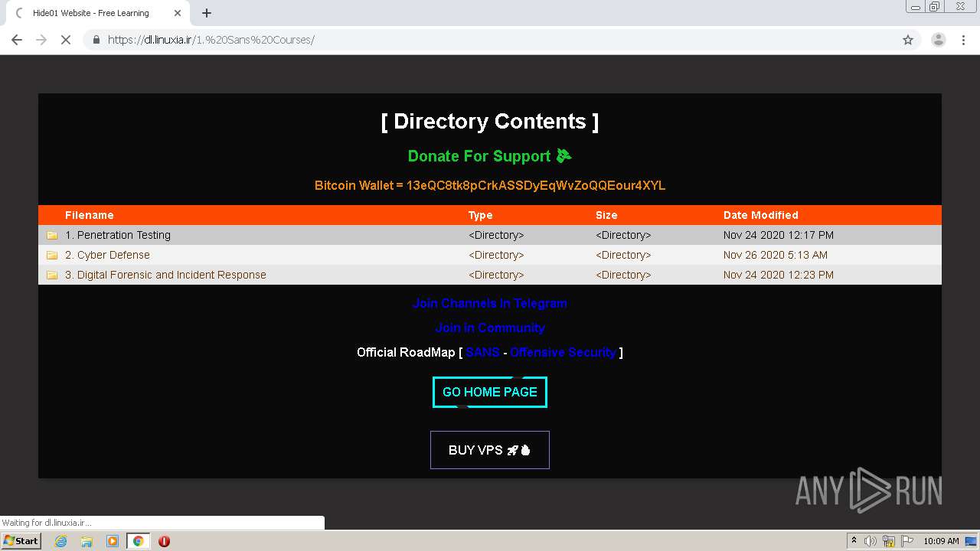The image size is (980, 551).
Task: Click the Type cell in the Cyber Defense row
Action: (496, 255)
